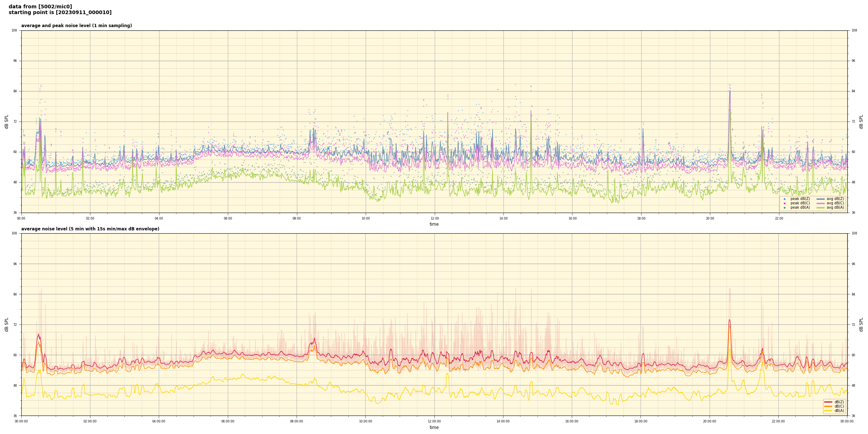Click the left 'dB SPL' label of upper chart
868x434 pixels.
(7, 122)
